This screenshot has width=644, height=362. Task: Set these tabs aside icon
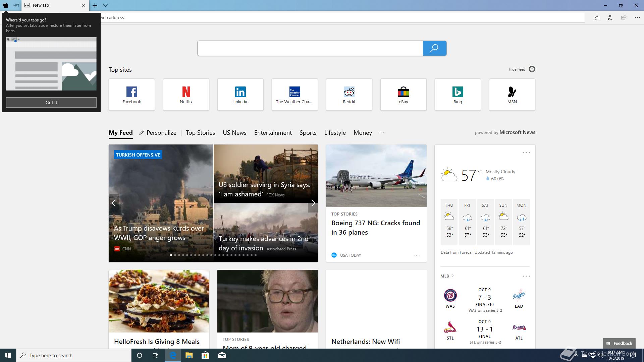click(16, 5)
